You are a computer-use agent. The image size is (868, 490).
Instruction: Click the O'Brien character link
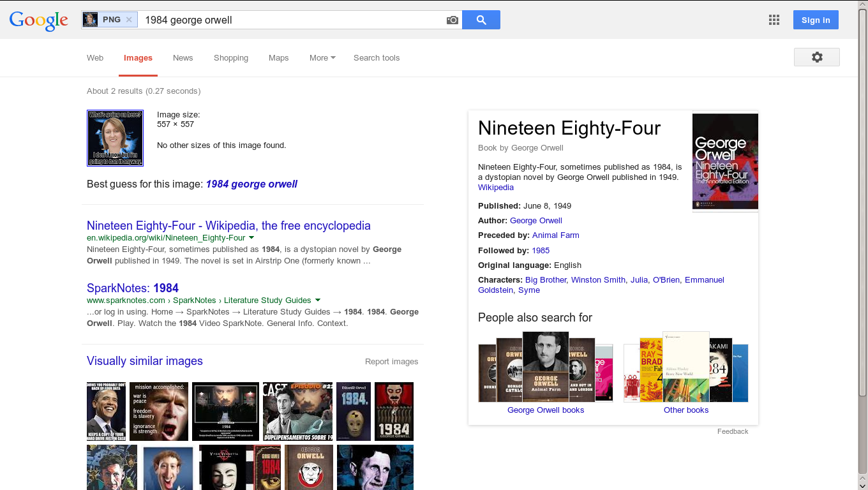[666, 279]
